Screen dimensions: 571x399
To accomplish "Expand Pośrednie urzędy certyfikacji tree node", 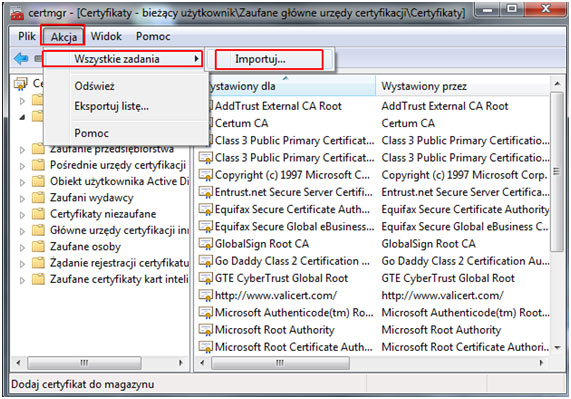I will tap(22, 166).
